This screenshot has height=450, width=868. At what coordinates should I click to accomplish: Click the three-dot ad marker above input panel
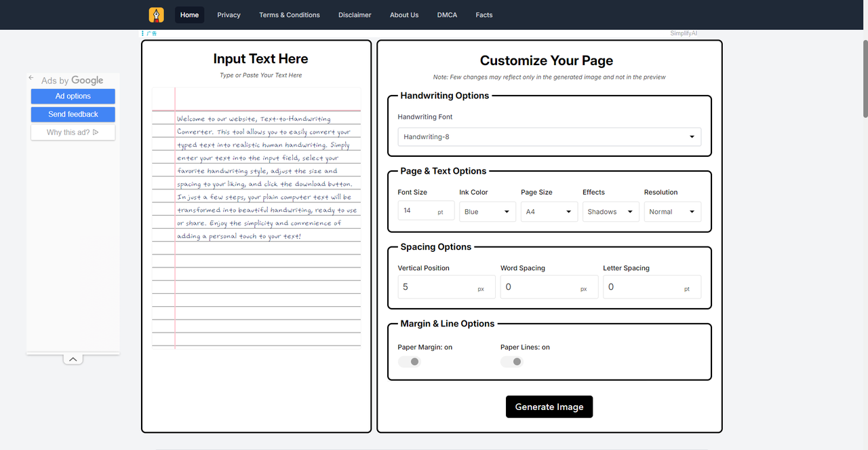pyautogui.click(x=143, y=33)
